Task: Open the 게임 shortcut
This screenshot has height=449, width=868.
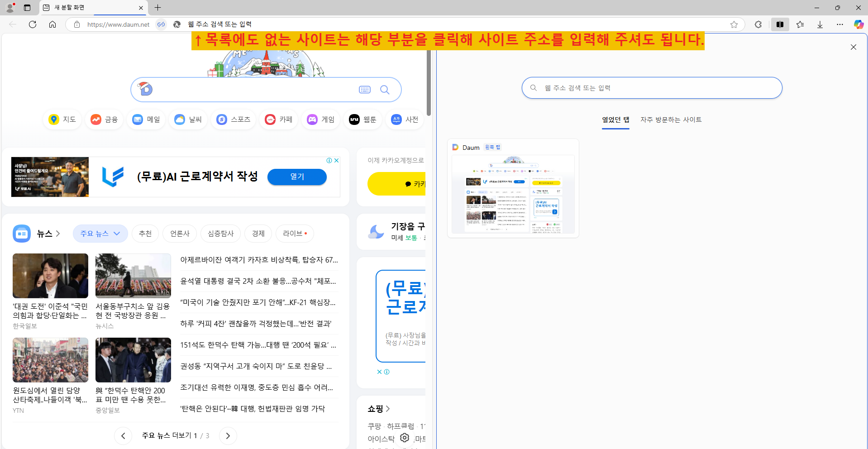Action: pos(321,119)
